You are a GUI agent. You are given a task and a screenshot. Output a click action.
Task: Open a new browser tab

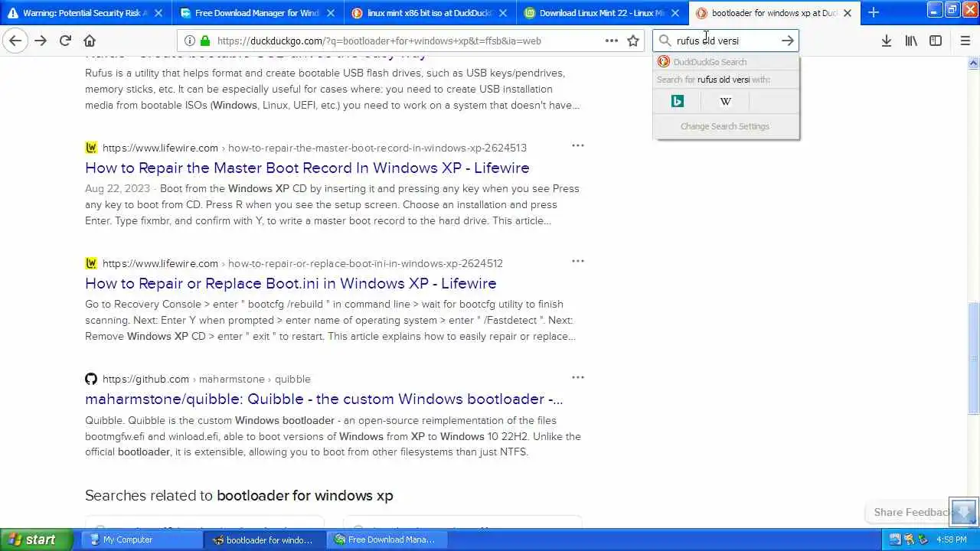click(874, 12)
